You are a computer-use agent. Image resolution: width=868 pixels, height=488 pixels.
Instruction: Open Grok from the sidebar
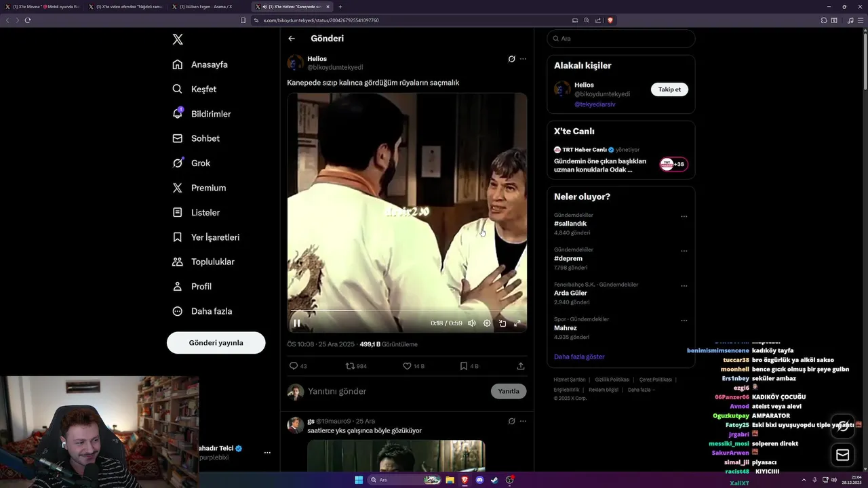(x=191, y=163)
